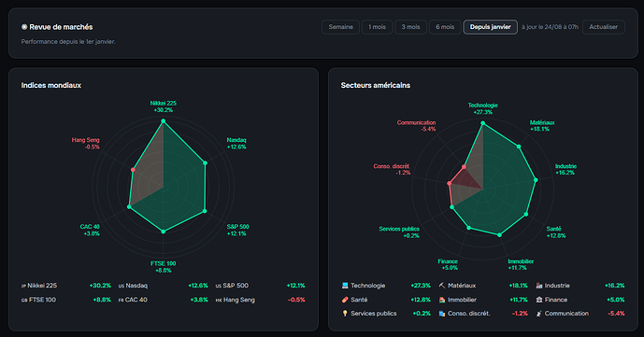Click the Nikkei 225 radar chart point
Screen dimensions: 644x337
[x=163, y=121]
